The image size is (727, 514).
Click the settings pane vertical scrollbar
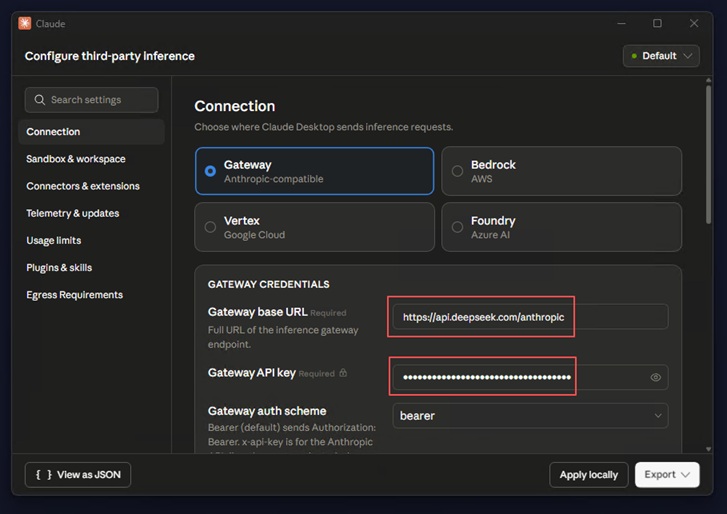tap(708, 155)
